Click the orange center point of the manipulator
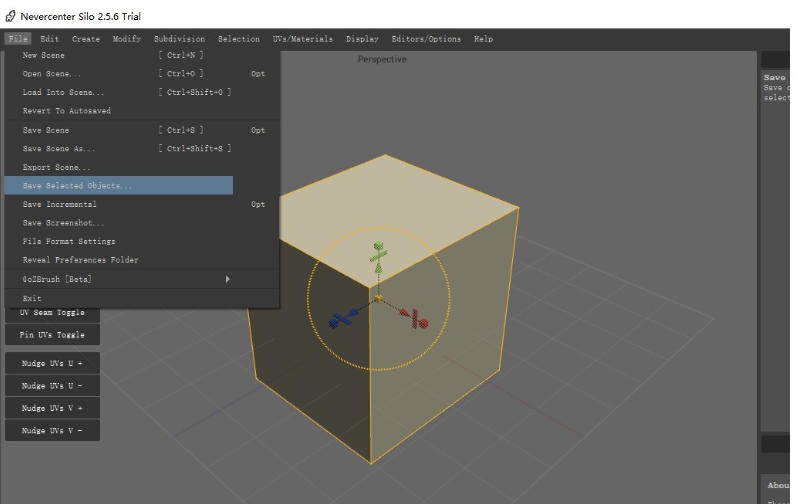798x504 pixels. (378, 297)
